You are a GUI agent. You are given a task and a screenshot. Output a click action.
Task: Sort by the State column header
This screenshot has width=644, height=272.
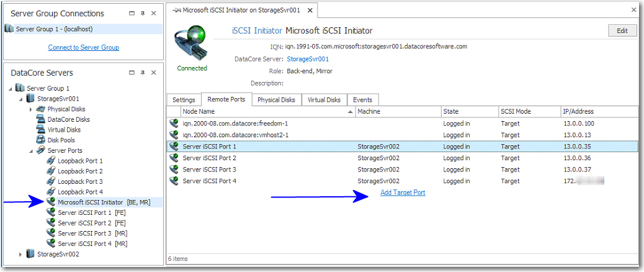pos(470,111)
